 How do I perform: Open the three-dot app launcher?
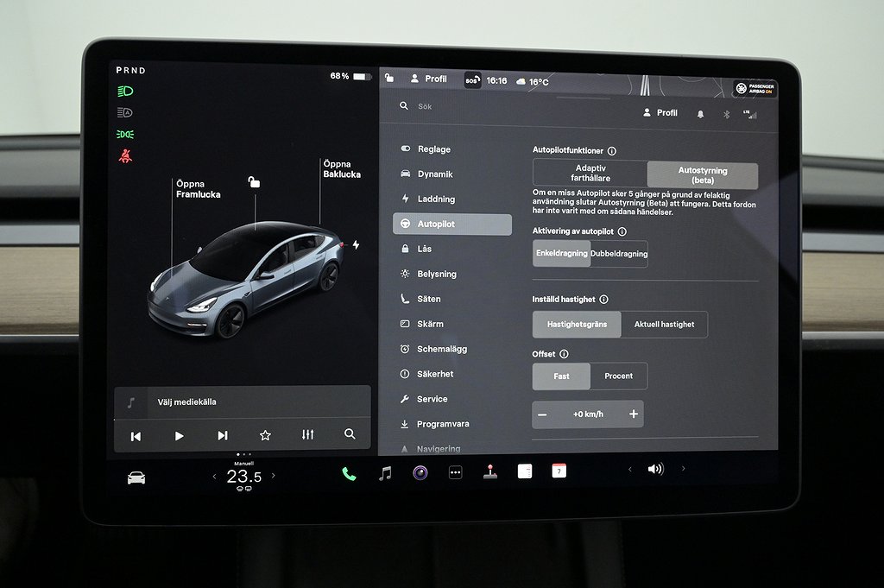point(455,472)
